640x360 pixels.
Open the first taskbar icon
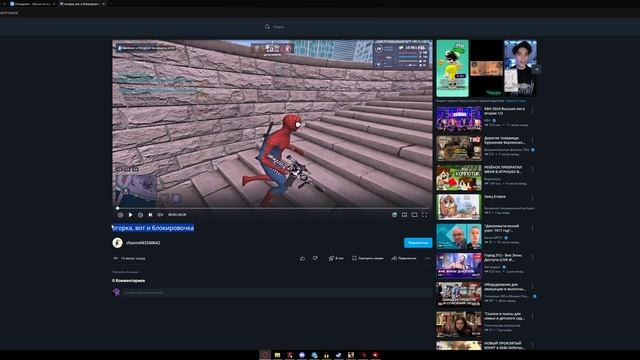[x=265, y=355]
